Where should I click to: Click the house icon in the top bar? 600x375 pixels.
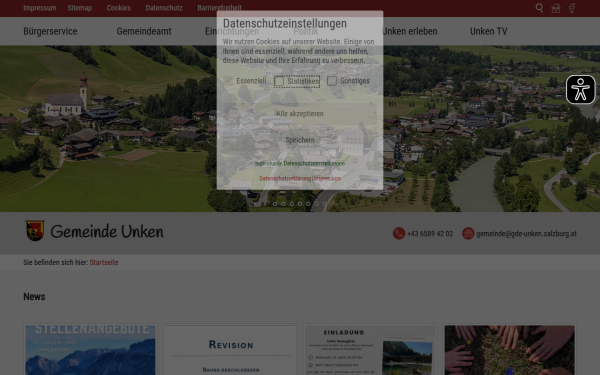point(556,8)
